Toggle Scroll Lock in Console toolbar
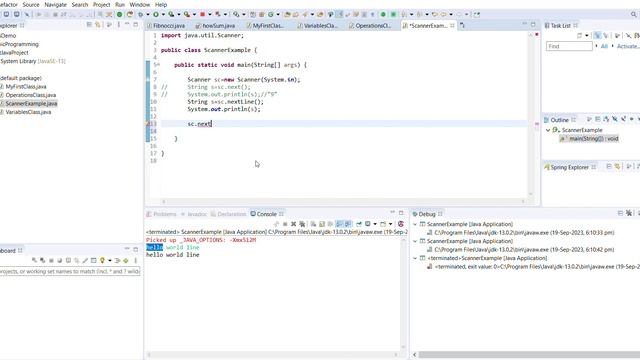Screen dimensions: 640x360 (x=322, y=224)
